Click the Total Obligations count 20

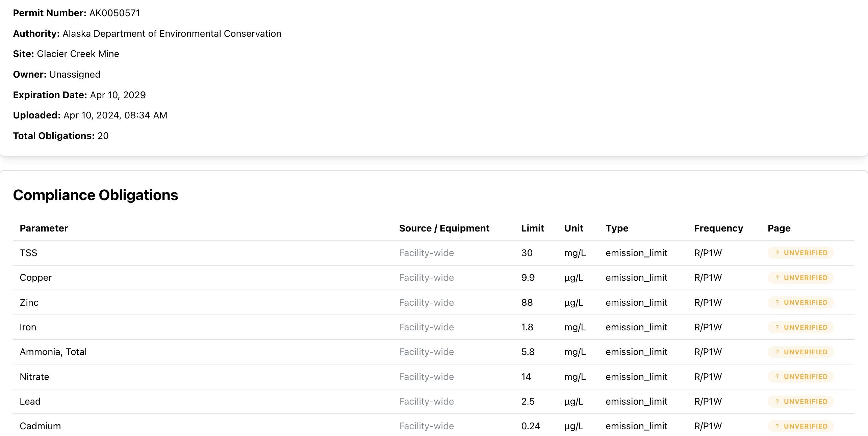click(103, 136)
